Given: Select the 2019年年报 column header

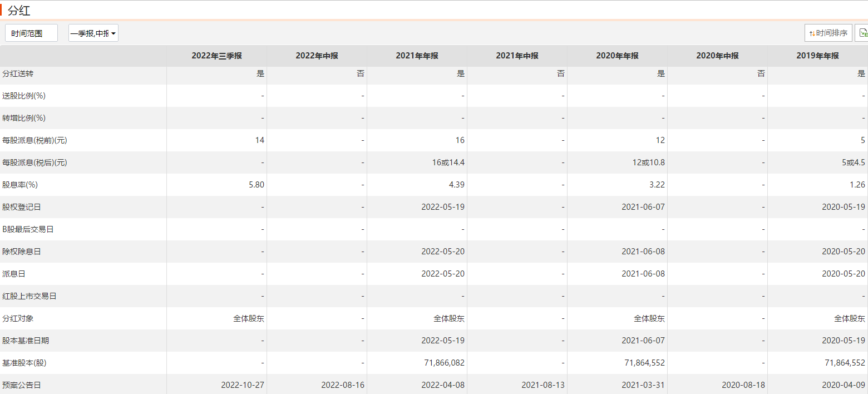Looking at the screenshot, I should (x=817, y=56).
